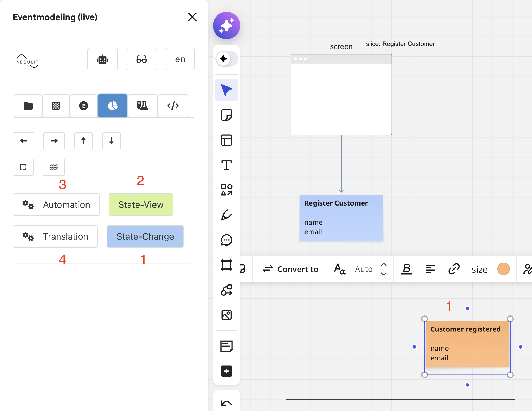532x411 pixels.
Task: Click the Automation button
Action: tap(56, 204)
